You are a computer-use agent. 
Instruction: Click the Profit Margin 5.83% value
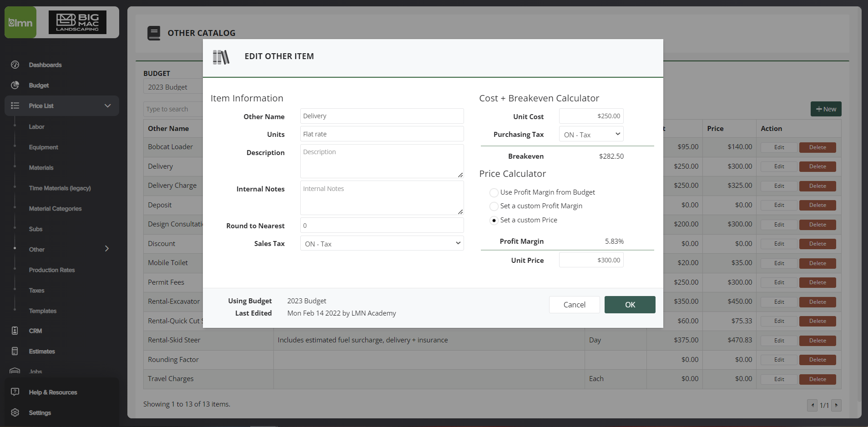point(614,241)
